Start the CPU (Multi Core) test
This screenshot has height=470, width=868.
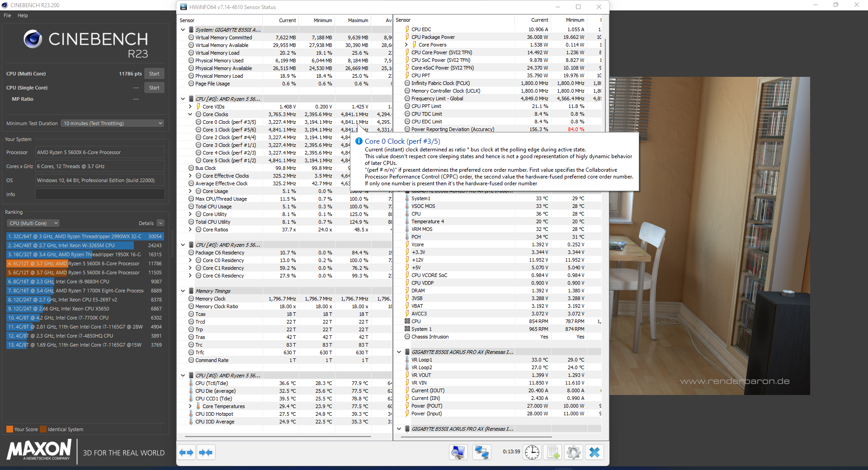154,74
